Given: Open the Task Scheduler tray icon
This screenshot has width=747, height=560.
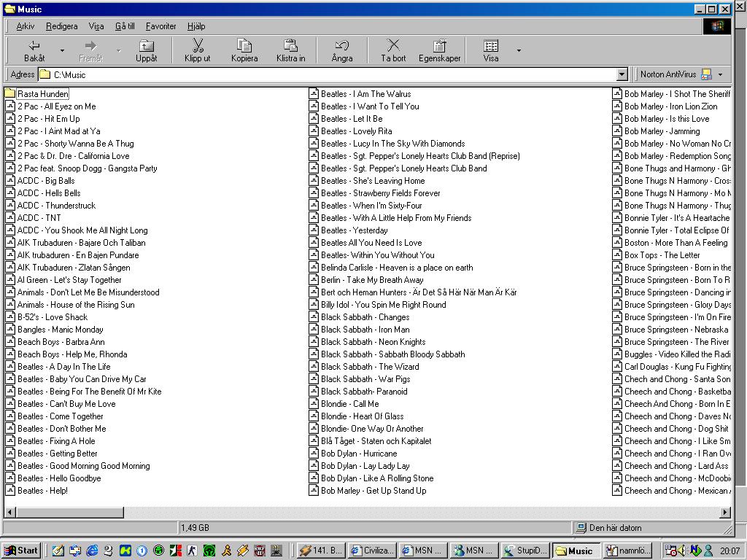Looking at the screenshot, I should click(671, 551).
